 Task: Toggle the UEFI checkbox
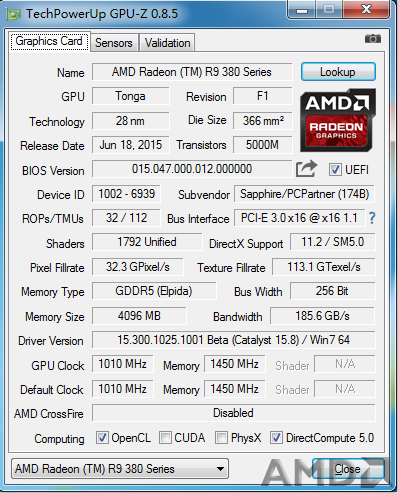[x=335, y=170]
